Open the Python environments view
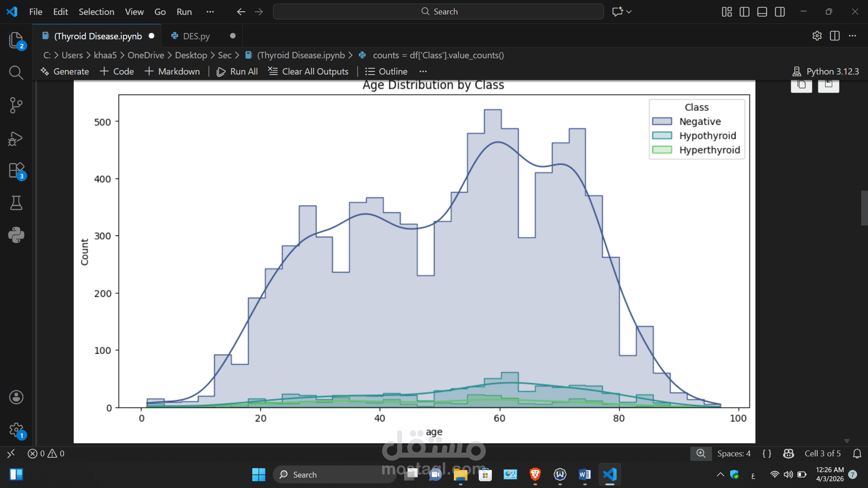The height and width of the screenshot is (488, 868). click(16, 235)
